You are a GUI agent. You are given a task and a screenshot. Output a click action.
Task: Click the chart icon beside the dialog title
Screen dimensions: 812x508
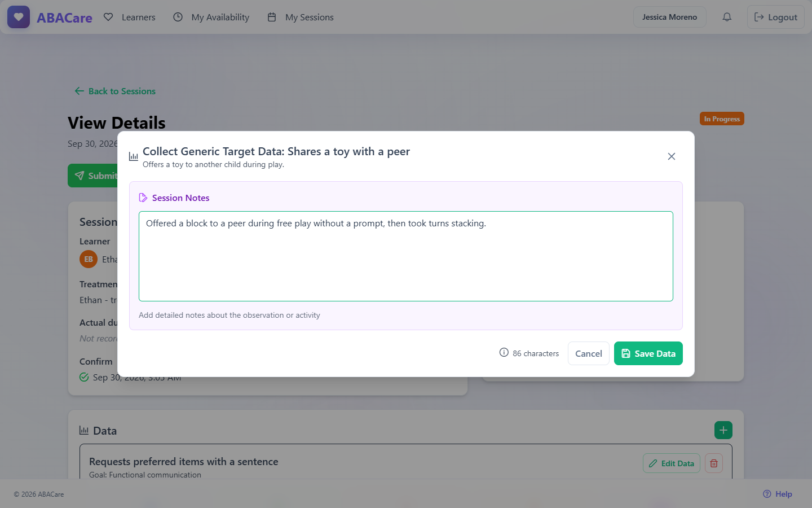134,156
